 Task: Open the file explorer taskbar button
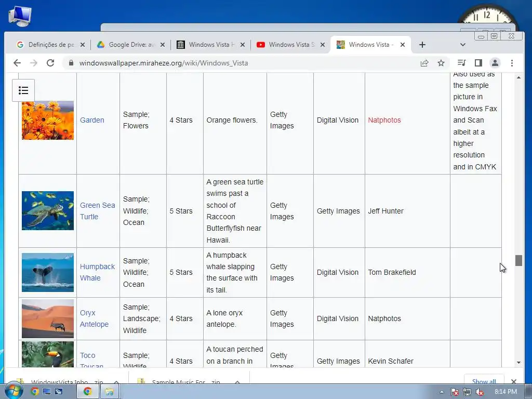[109, 392]
